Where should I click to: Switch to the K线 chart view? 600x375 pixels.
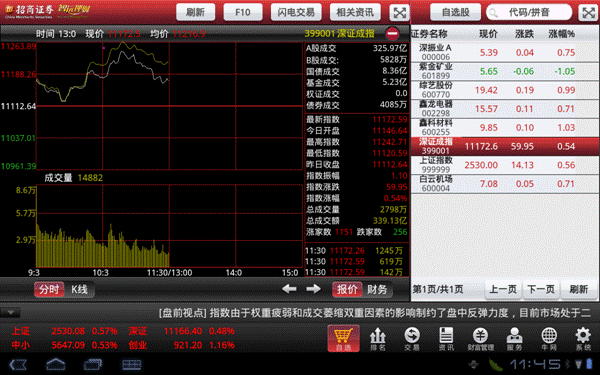tap(80, 289)
